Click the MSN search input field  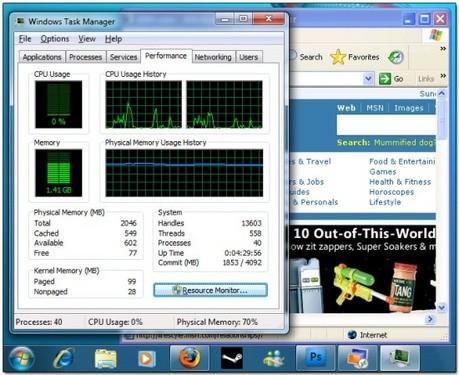[386, 125]
